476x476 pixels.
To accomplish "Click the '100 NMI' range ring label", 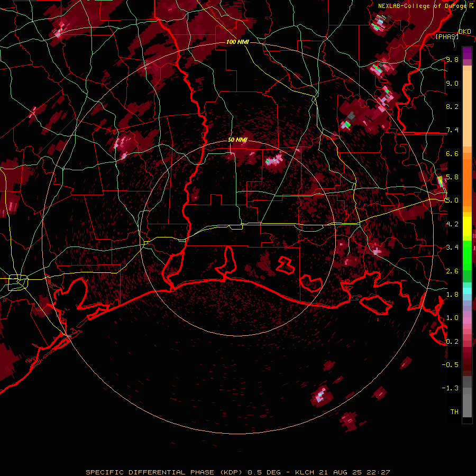I will pos(237,42).
